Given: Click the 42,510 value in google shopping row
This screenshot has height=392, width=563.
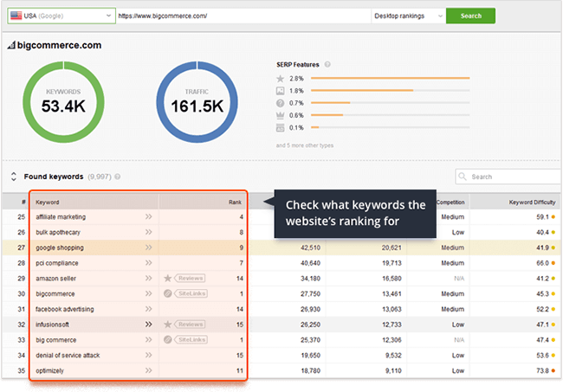Looking at the screenshot, I should tap(310, 247).
